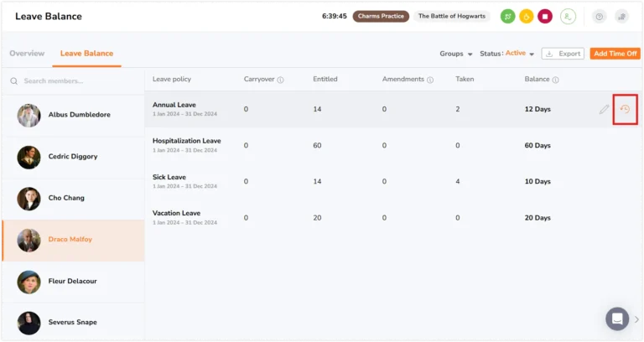Click the Add Time Off button
Screen dimensions: 644x342
click(615, 54)
